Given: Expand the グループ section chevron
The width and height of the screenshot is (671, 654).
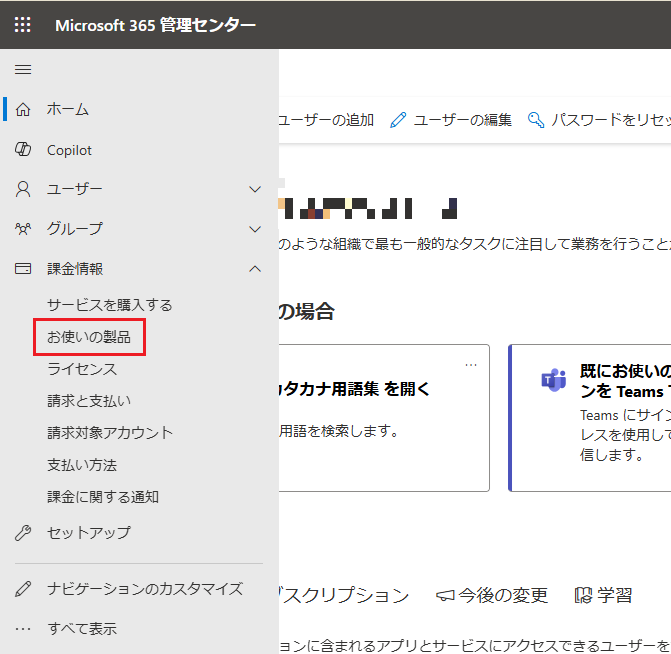Looking at the screenshot, I should tap(255, 229).
